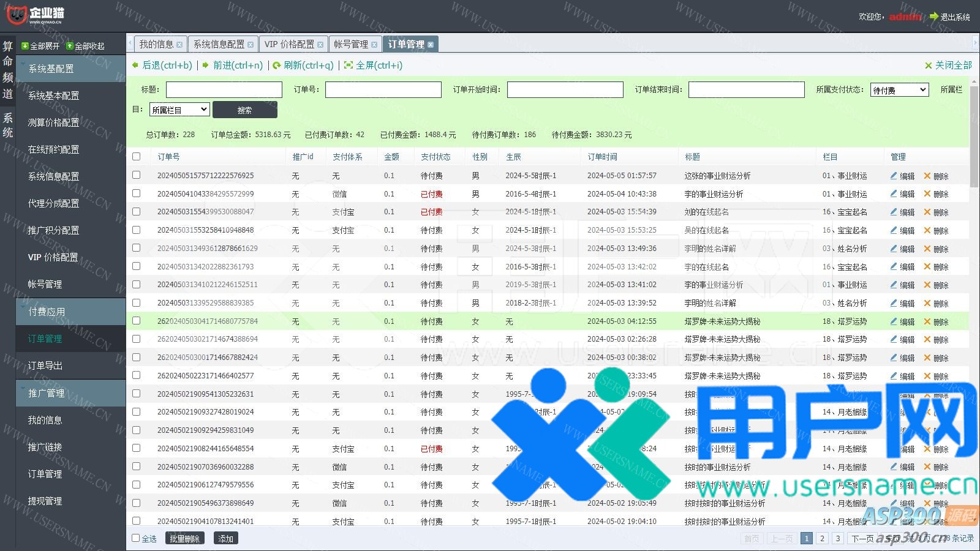This screenshot has width=980, height=551.
Task: Click the edit pencil icon for first order row
Action: point(894,176)
